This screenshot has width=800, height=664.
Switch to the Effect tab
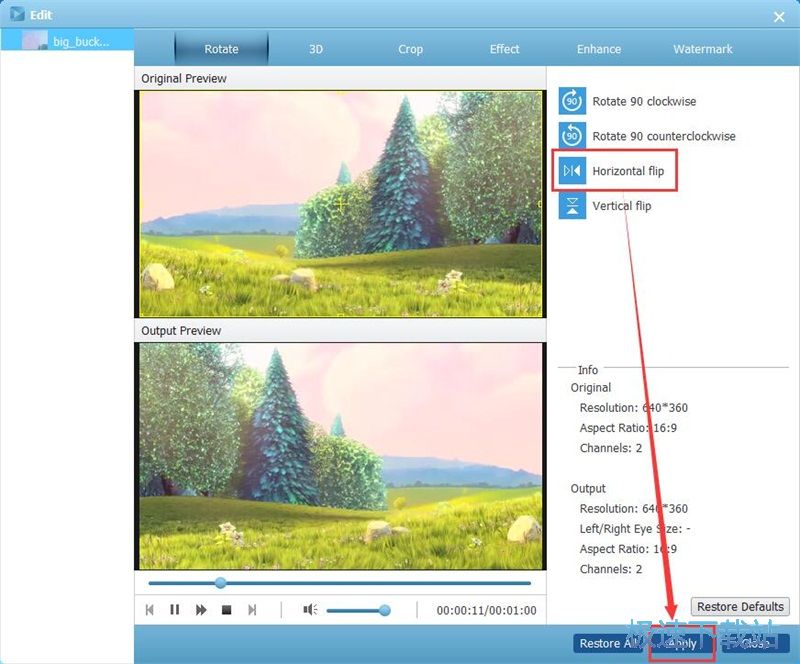click(505, 49)
